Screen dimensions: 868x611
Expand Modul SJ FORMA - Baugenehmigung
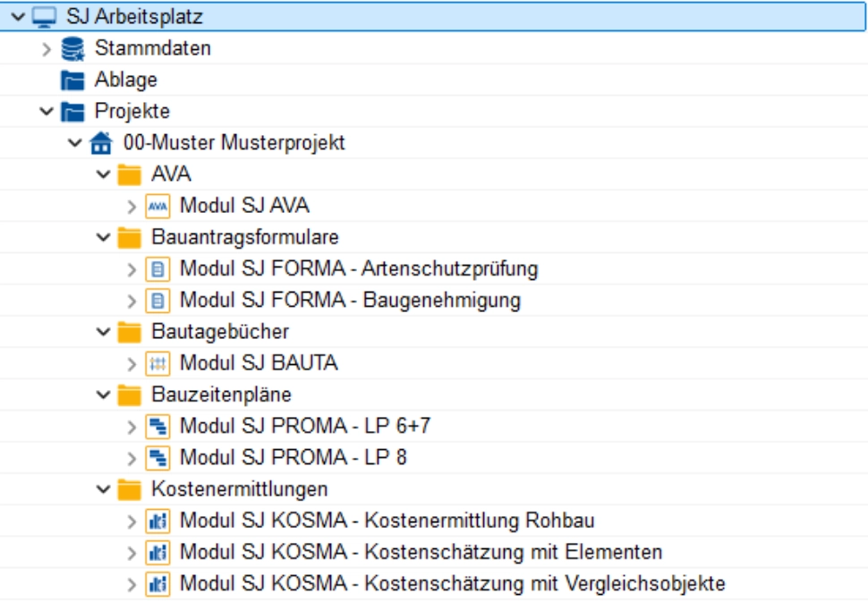(x=132, y=301)
